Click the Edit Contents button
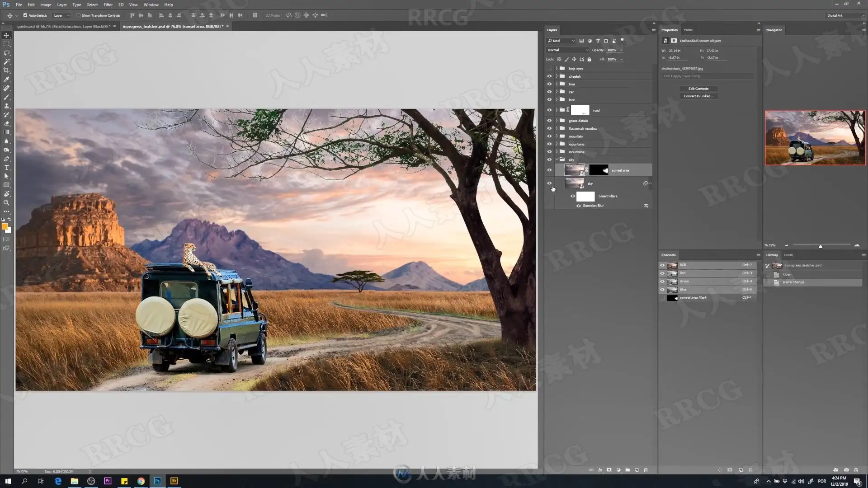 coord(698,89)
